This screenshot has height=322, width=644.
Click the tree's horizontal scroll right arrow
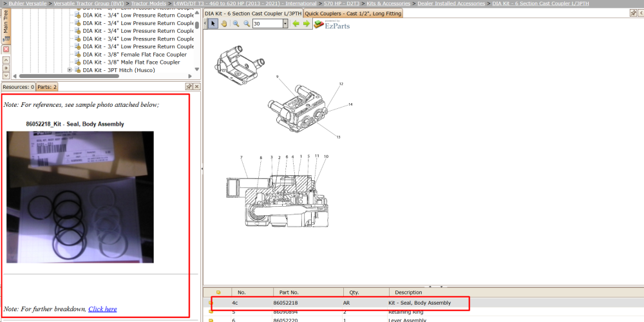click(x=190, y=76)
